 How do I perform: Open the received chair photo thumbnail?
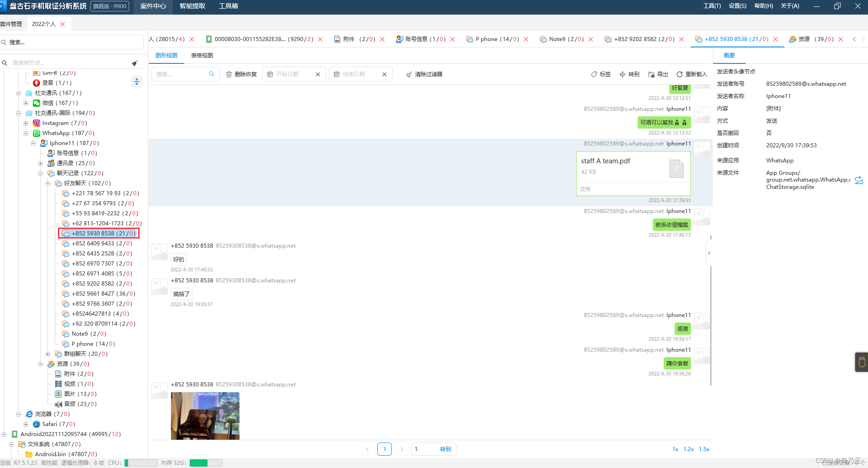205,416
